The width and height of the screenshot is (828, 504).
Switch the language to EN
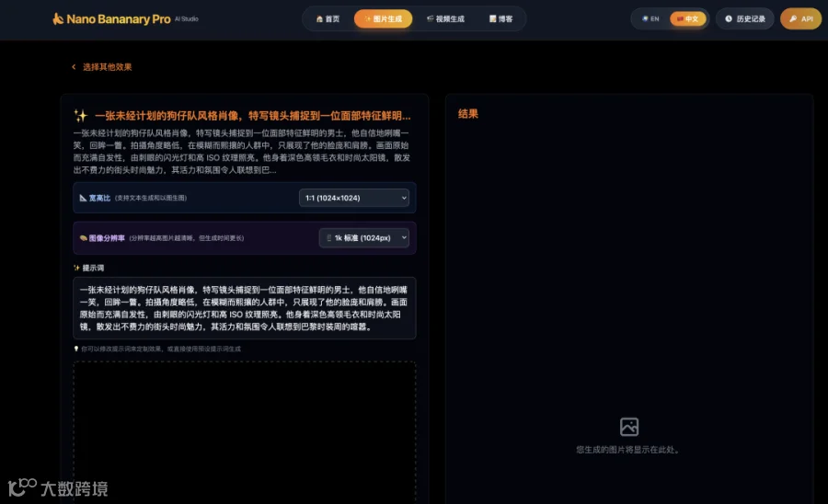(650, 18)
